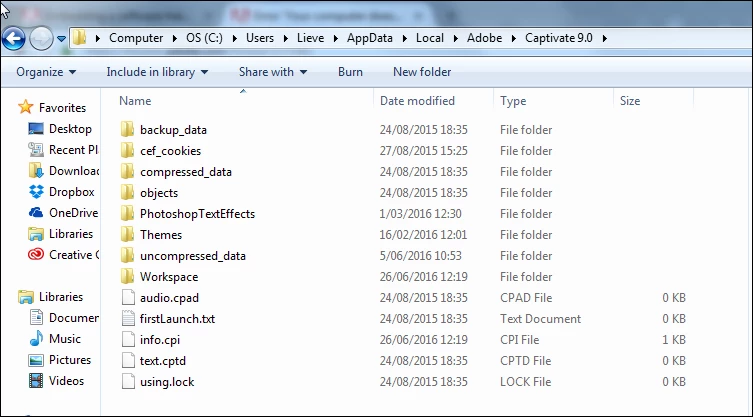Click the folder icon in the address bar
This screenshot has height=417, width=753.
pyautogui.click(x=80, y=38)
